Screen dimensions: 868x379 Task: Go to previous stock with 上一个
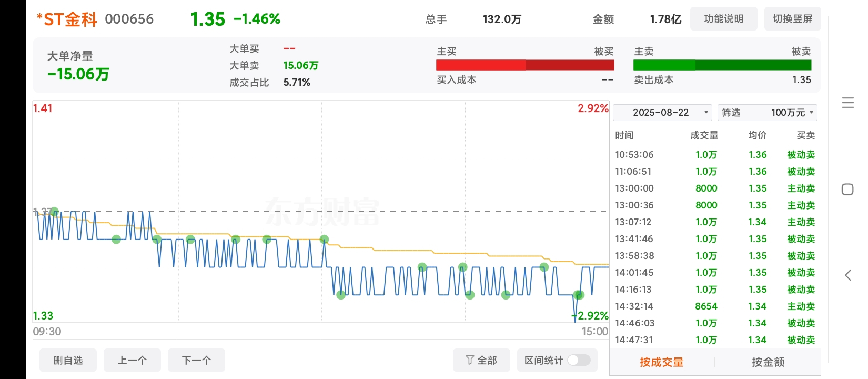(x=132, y=360)
